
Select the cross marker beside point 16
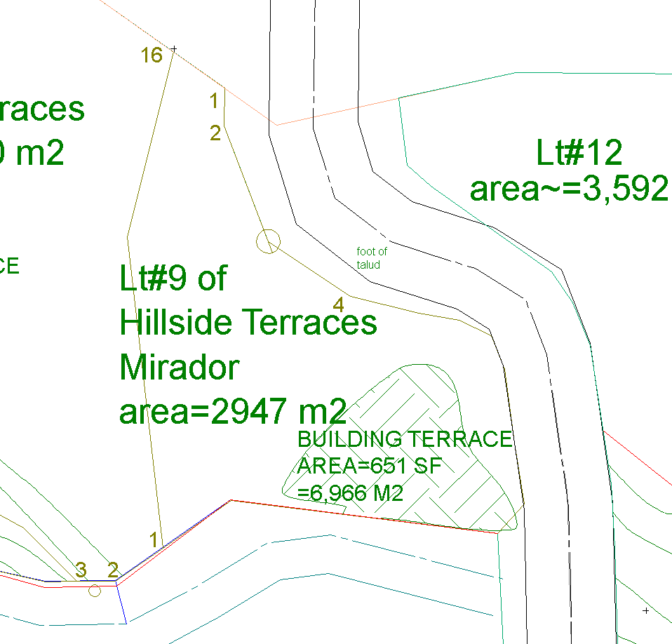coord(174,49)
